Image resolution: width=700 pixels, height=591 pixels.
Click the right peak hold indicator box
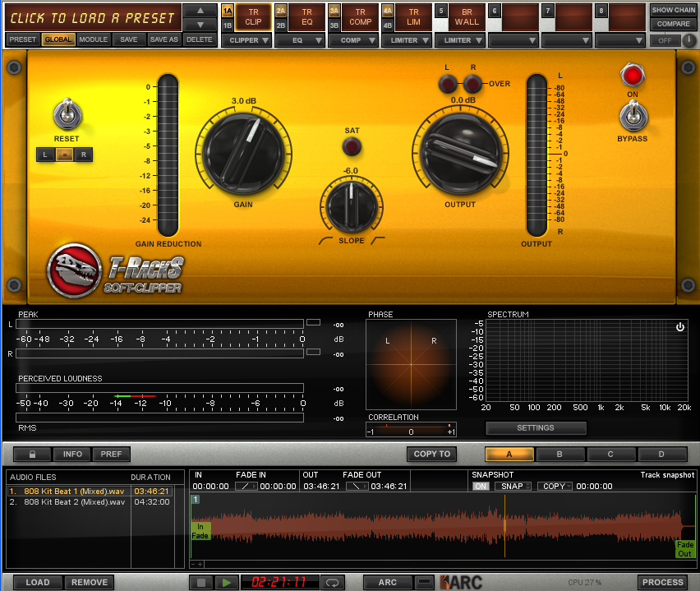313,352
